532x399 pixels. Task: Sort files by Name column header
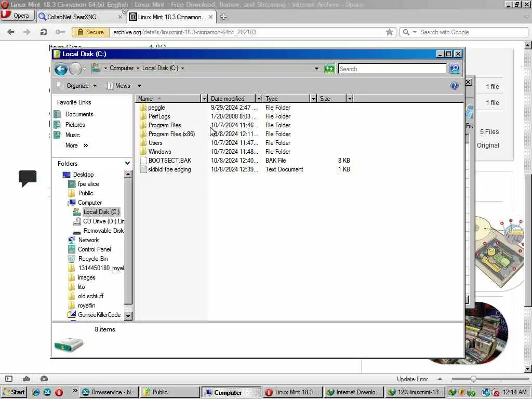coord(168,99)
